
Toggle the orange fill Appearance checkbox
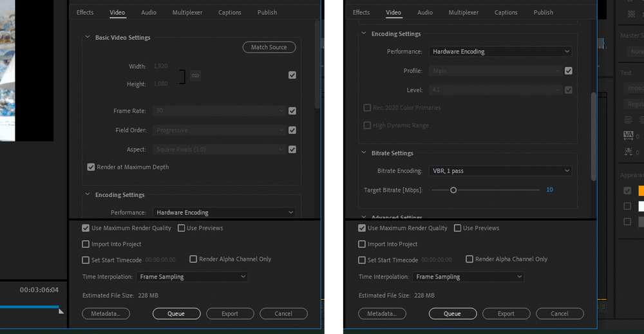627,190
